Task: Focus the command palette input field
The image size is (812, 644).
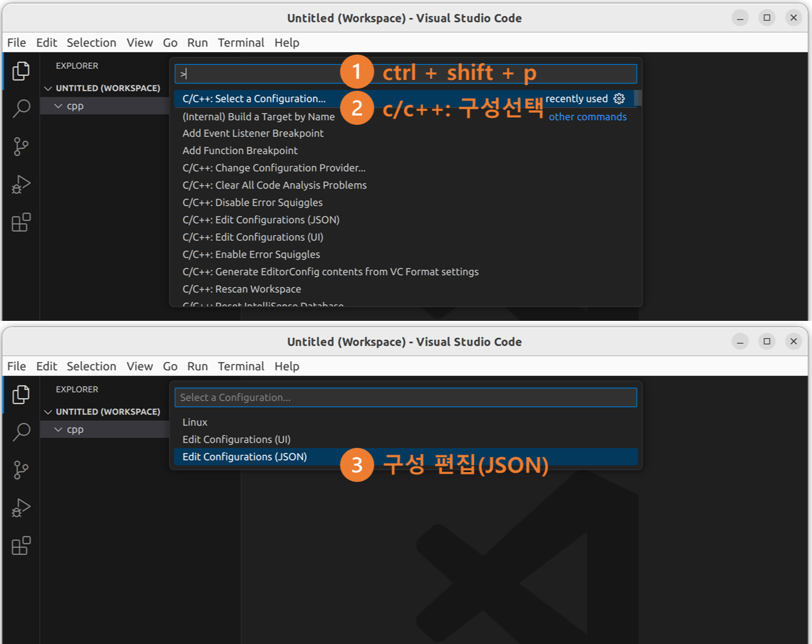Action: tap(405, 74)
